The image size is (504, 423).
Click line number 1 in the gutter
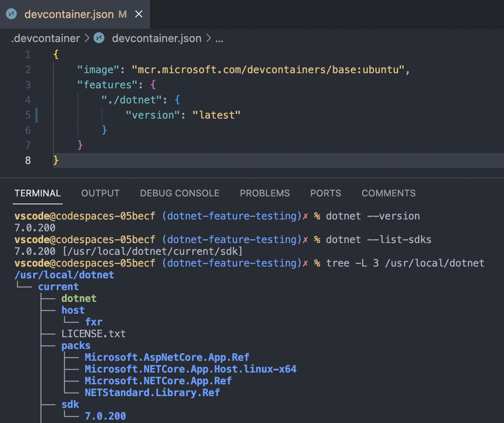click(28, 55)
